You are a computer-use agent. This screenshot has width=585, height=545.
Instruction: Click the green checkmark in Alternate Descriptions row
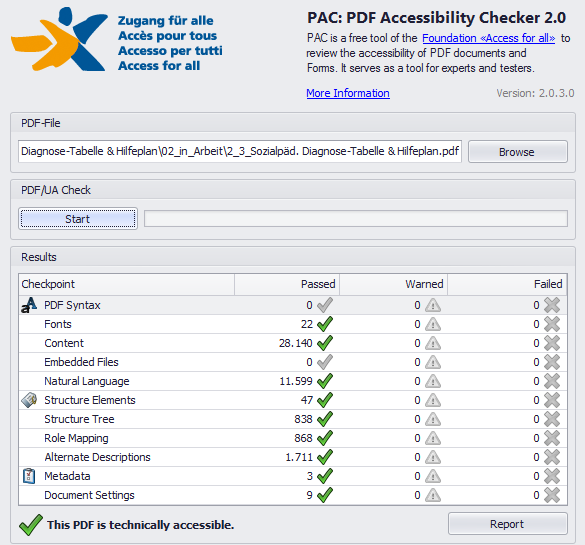point(325,457)
